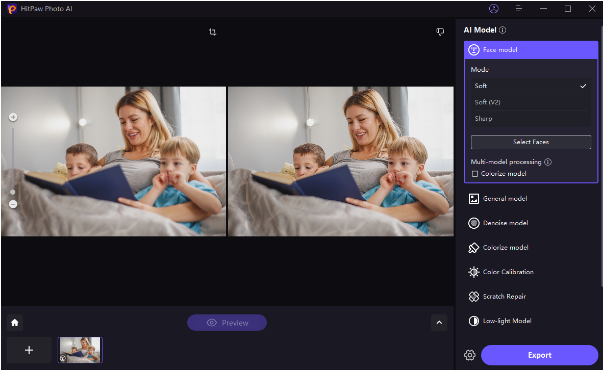Click the zoom slider handle
This screenshot has height=371, width=603.
[13, 191]
